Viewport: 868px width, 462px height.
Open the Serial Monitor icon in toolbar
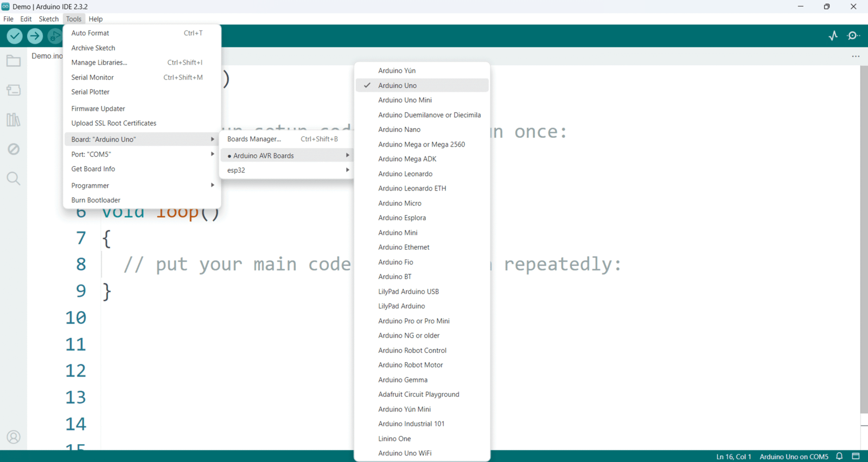pos(853,36)
